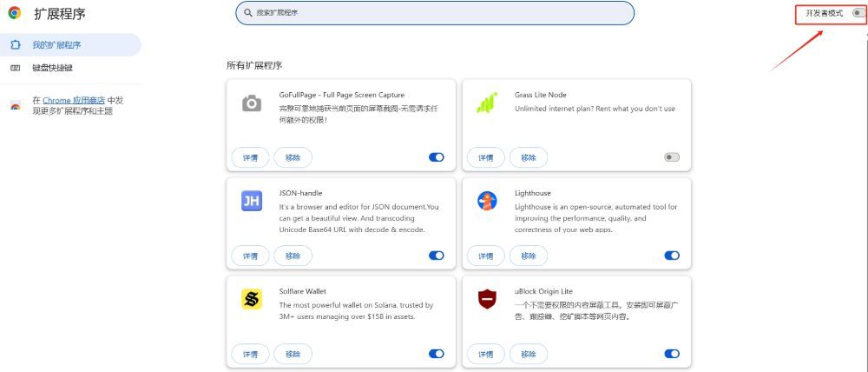Click the uBlock Origin Lite shield icon
The height and width of the screenshot is (372, 868).
tap(487, 299)
